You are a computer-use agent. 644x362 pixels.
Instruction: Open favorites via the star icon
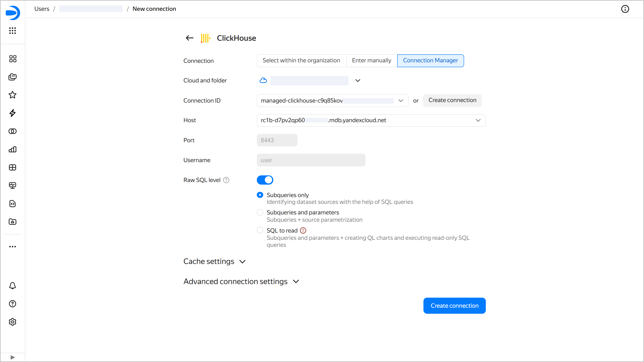[13, 95]
